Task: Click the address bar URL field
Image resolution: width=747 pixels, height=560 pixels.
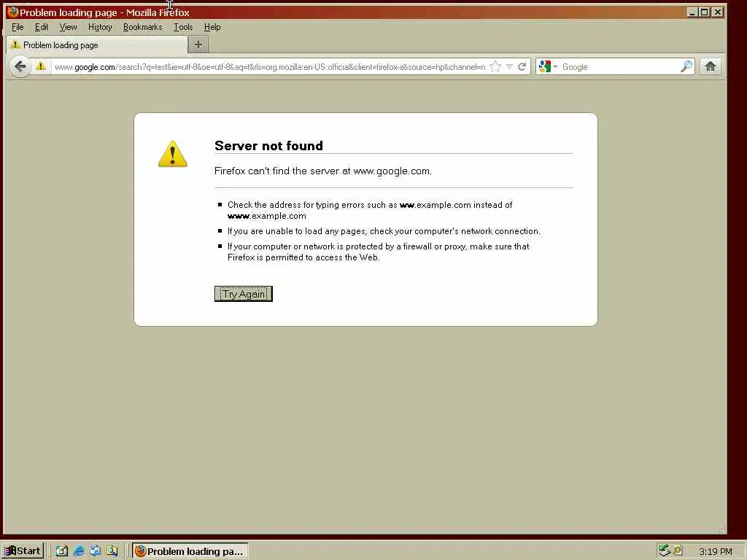Action: (x=270, y=66)
